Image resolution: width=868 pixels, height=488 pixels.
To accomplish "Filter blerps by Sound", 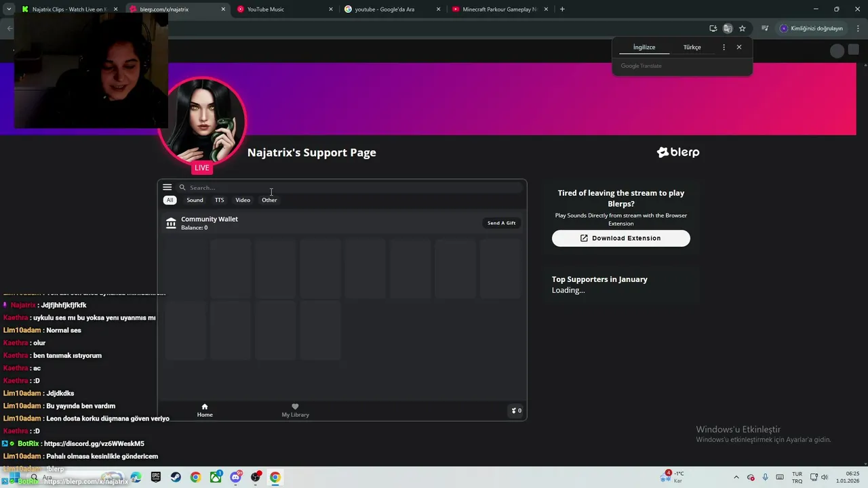I will [x=195, y=200].
